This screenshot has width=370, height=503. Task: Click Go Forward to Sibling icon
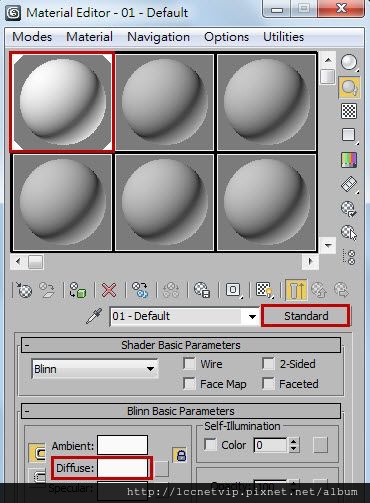click(x=341, y=290)
